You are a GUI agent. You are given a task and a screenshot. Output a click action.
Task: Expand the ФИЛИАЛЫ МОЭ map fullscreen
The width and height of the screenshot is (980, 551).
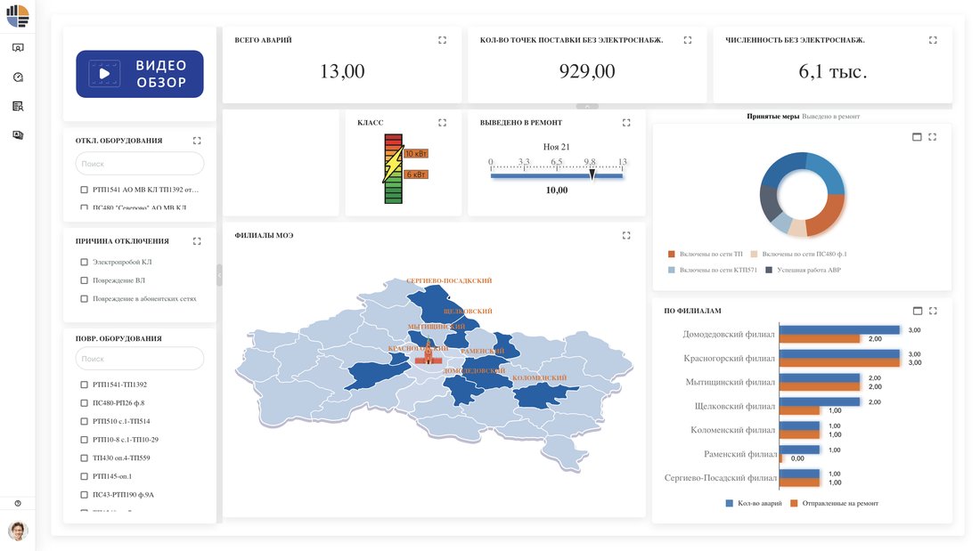coord(626,236)
